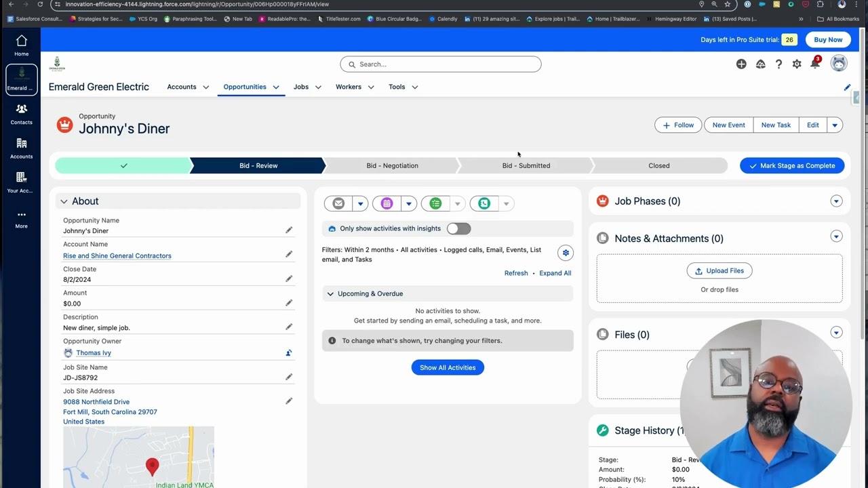
Task: Open Your Account sidebar item
Action: [21, 182]
